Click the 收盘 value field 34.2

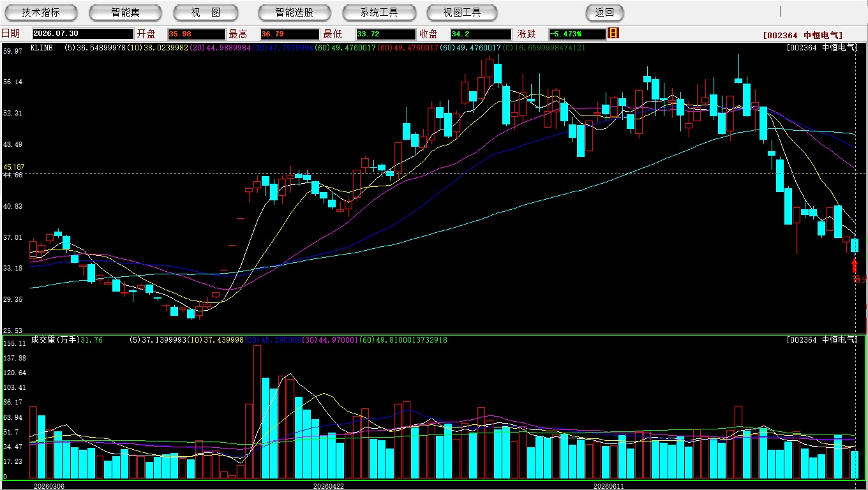point(481,34)
